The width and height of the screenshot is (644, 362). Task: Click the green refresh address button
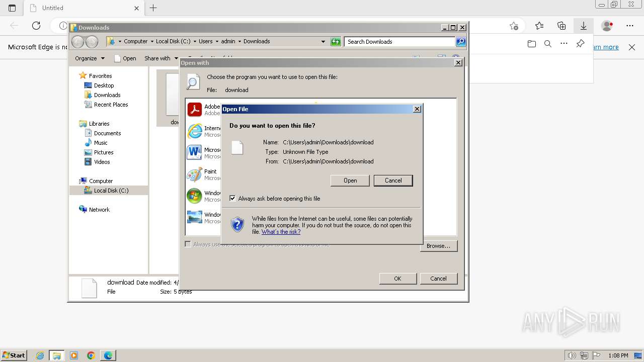pyautogui.click(x=336, y=42)
